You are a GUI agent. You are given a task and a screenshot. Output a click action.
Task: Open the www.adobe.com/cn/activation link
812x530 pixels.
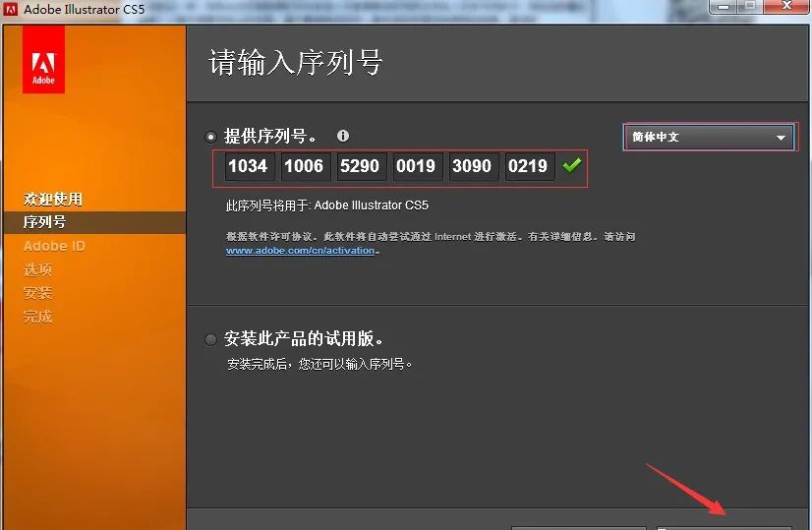(x=300, y=251)
